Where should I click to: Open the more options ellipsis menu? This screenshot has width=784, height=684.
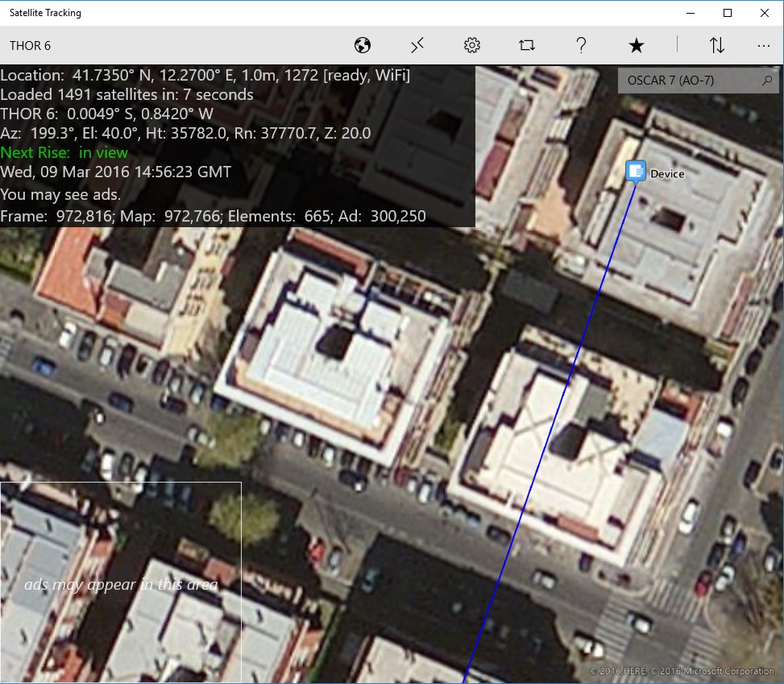coord(764,46)
